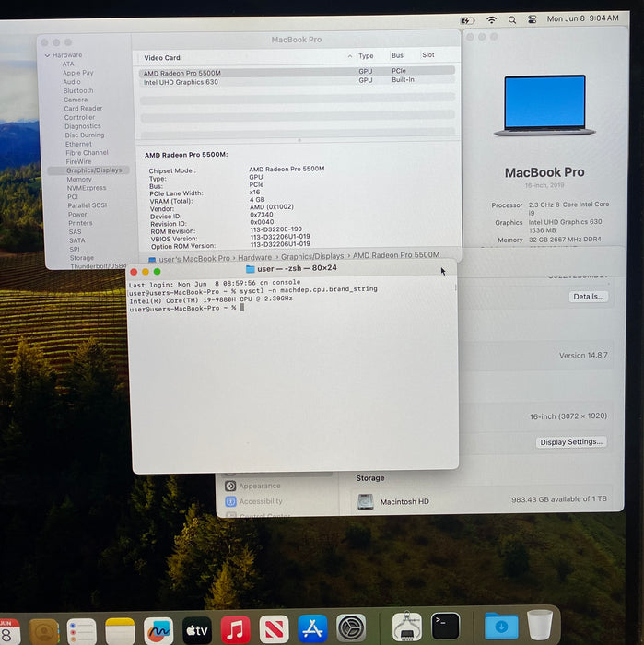
Task: Open the Reminders app in the Dock
Action: coord(81,631)
